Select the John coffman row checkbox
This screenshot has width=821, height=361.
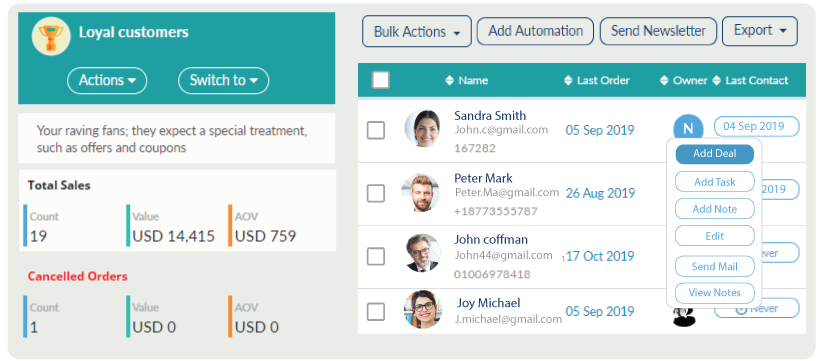pyautogui.click(x=376, y=257)
